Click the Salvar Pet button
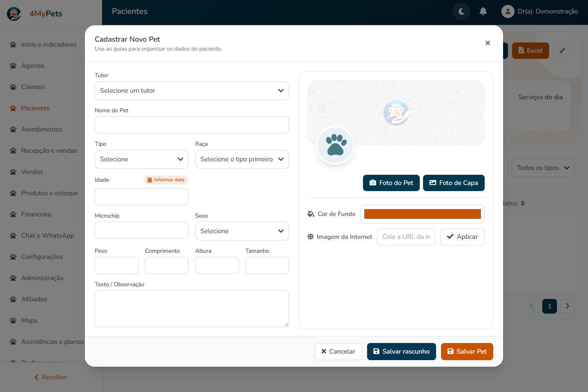The image size is (588, 392). [467, 352]
